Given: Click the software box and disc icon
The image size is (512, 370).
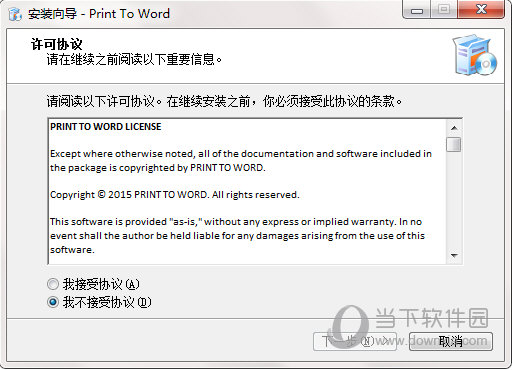Looking at the screenshot, I should (474, 54).
